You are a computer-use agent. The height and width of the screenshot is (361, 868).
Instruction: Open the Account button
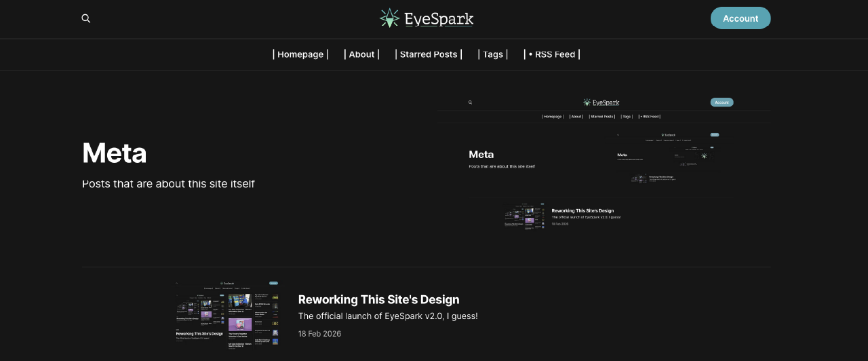point(740,18)
